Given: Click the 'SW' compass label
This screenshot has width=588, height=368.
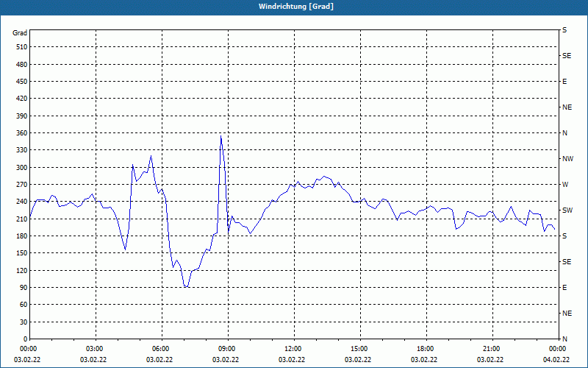Looking at the screenshot, I should click(x=567, y=210).
